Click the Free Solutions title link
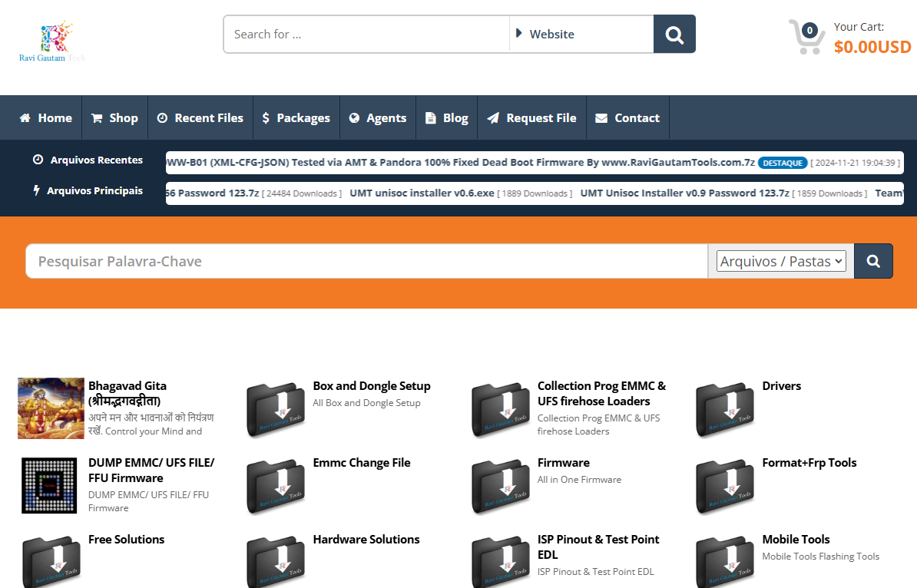Screen dimensions: 917x588 pyautogui.click(x=126, y=540)
